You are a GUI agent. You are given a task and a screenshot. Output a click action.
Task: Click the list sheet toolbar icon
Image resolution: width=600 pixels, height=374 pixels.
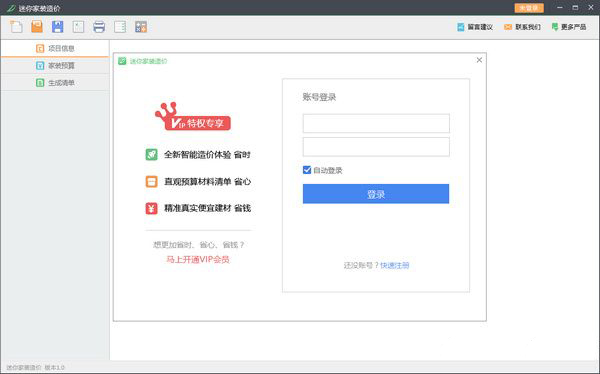pos(120,27)
